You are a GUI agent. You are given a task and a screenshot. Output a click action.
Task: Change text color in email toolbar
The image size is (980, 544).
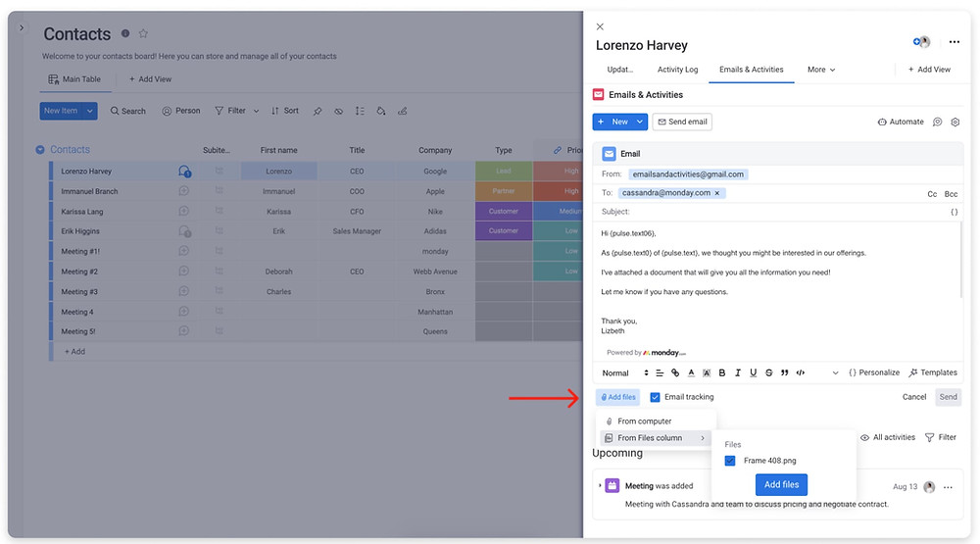click(x=691, y=372)
